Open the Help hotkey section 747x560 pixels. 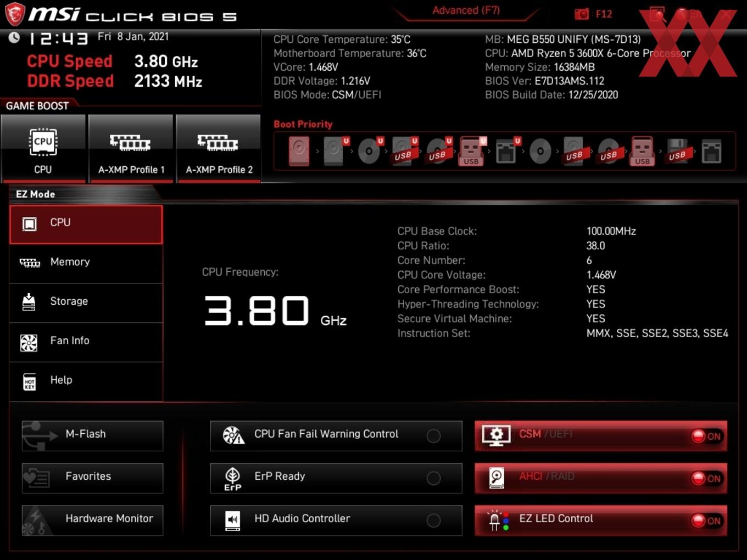86,382
